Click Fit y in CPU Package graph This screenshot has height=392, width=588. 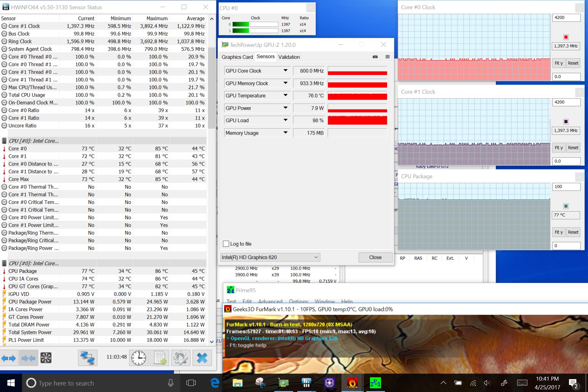coord(559,232)
